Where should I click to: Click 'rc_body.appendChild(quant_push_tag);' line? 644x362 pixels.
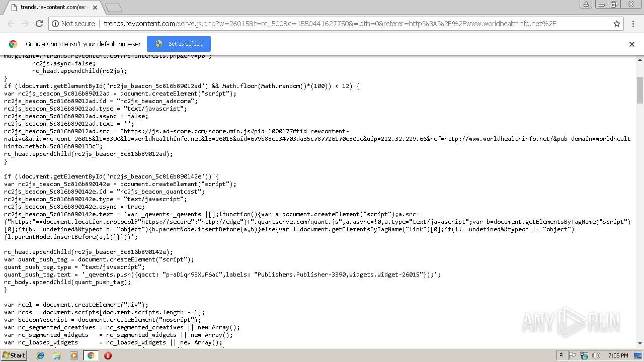tap(67, 282)
